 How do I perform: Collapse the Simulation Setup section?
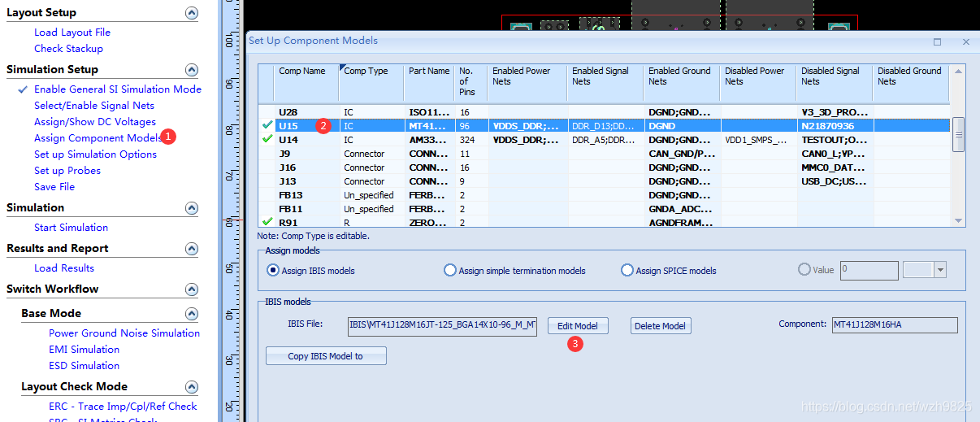(192, 70)
